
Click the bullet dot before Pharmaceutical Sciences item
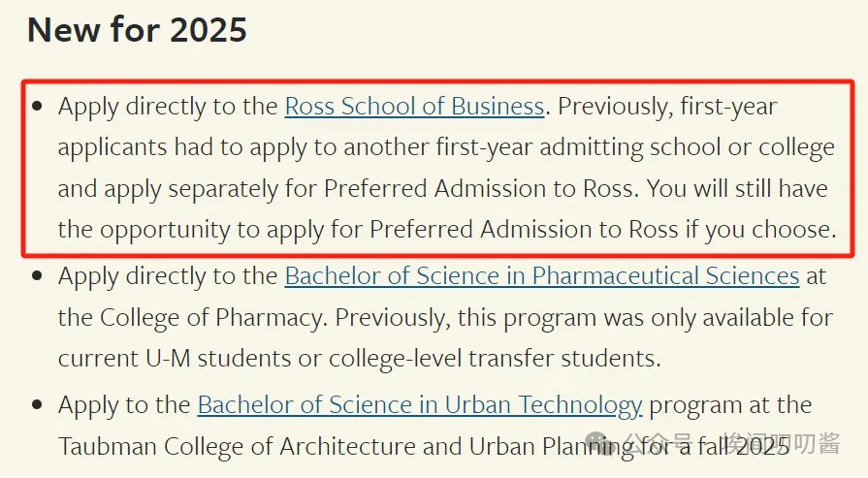tap(38, 275)
